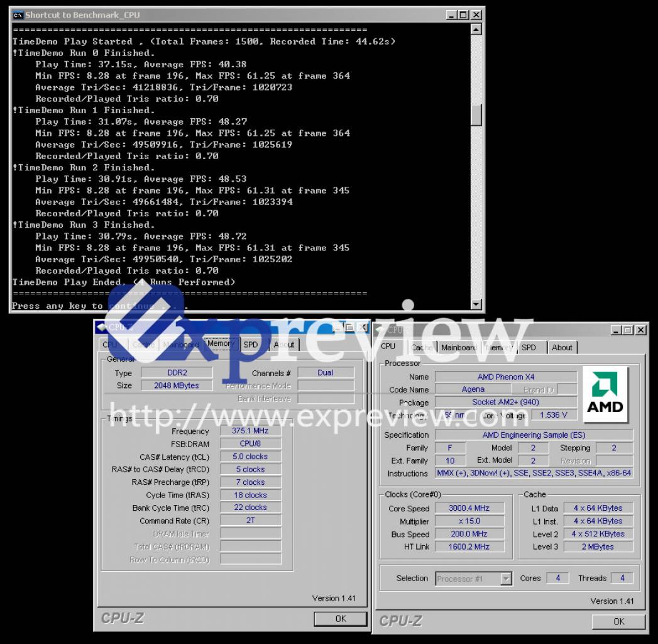Viewport: 658px width, 644px height.
Task: Open Mainboard tab in right CPU-Z window
Action: tap(459, 348)
